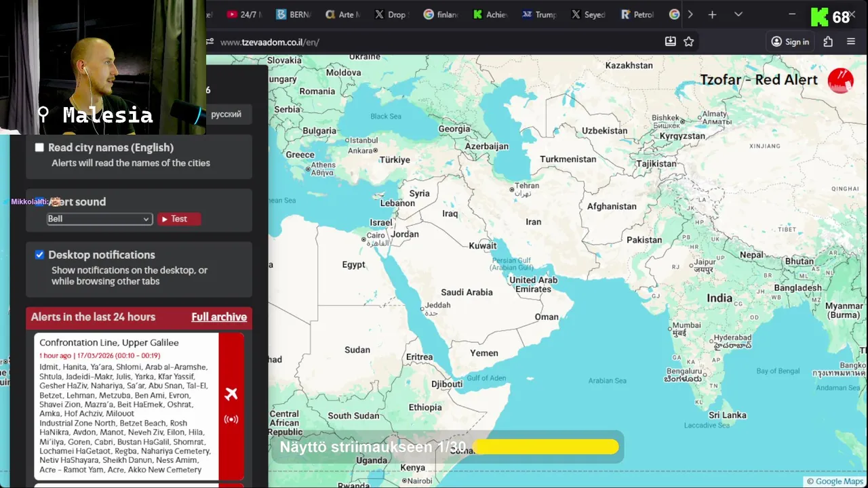Click the siren broadcast icon on alert card

point(231,419)
